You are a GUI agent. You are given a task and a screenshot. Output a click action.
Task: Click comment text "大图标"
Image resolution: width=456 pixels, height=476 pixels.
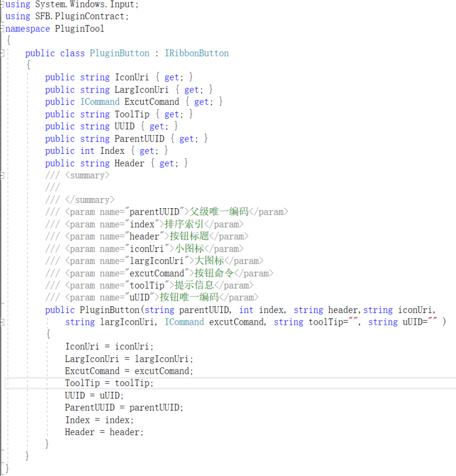click(209, 261)
